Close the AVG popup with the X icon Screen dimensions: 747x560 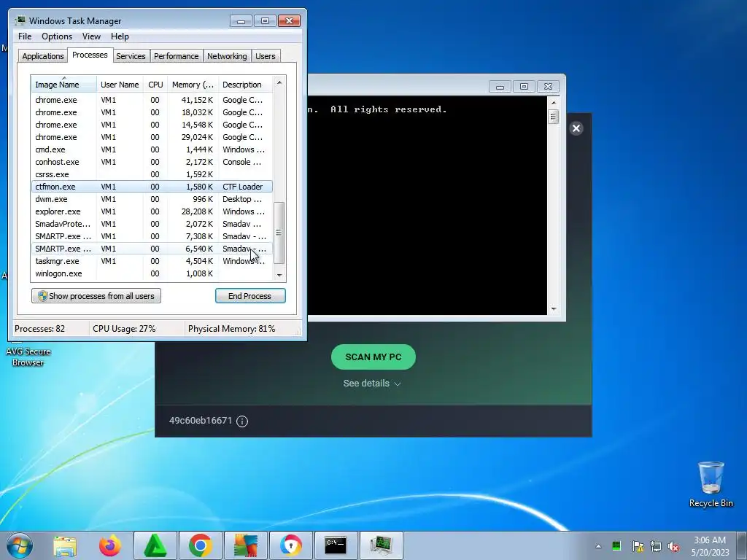coord(576,128)
